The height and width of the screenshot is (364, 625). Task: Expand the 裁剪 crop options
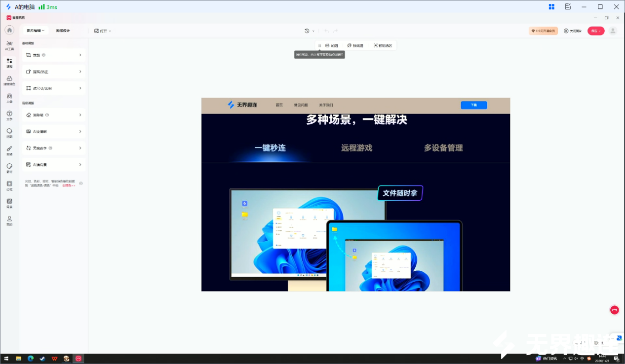point(53,55)
